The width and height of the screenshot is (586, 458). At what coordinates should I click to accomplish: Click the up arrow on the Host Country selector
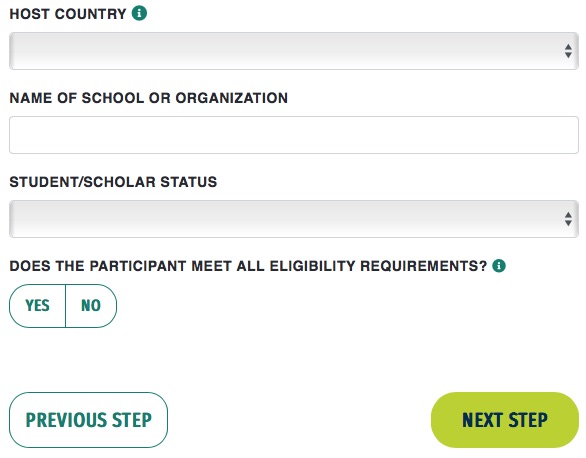[568, 47]
